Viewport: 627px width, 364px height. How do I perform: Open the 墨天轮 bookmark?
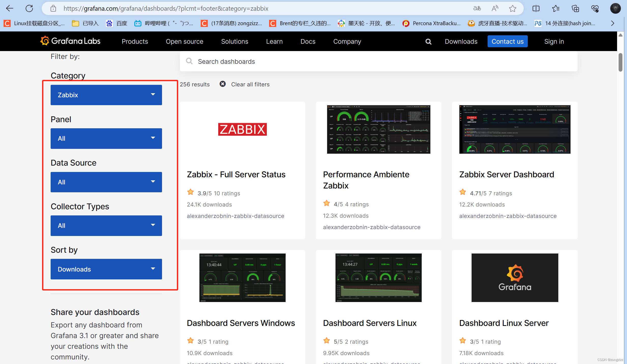coord(366,23)
